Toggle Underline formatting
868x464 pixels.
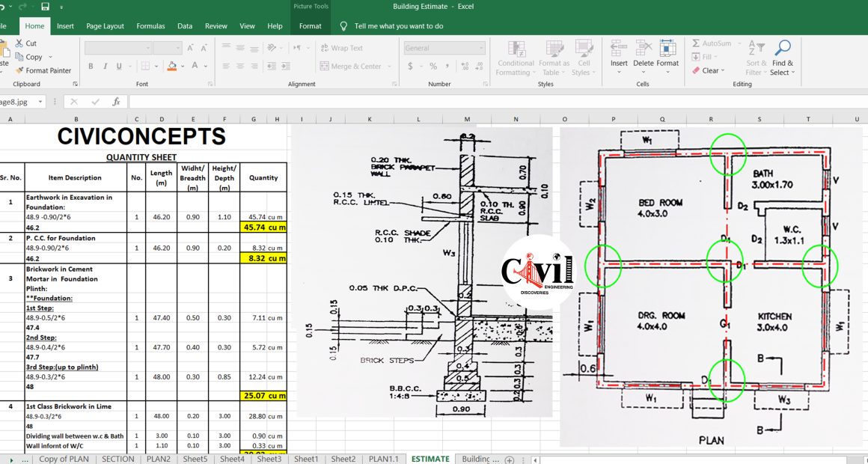point(119,66)
